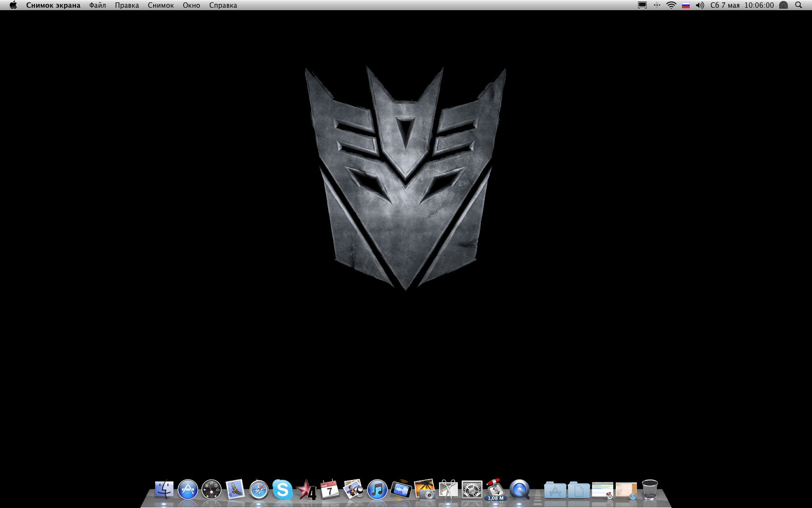The height and width of the screenshot is (508, 812).
Task: Open Finder from the dock
Action: 164,490
